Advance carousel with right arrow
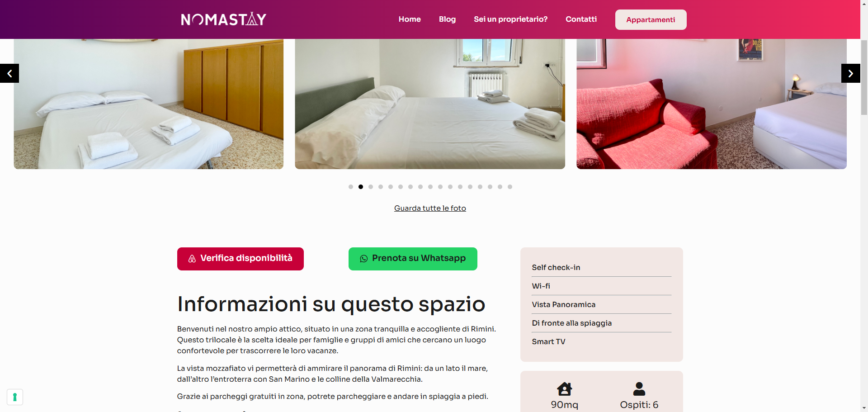 pyautogui.click(x=850, y=73)
